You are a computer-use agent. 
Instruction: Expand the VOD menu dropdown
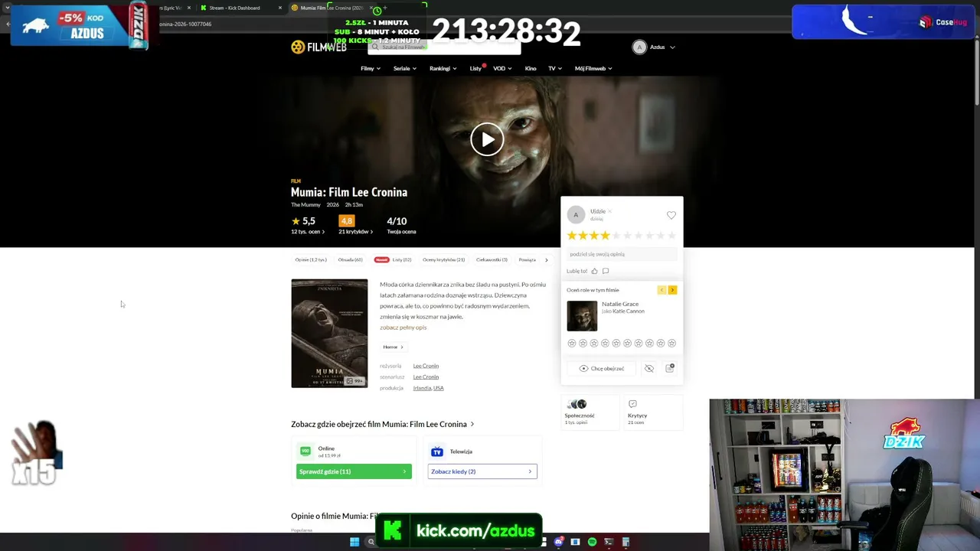(x=502, y=69)
